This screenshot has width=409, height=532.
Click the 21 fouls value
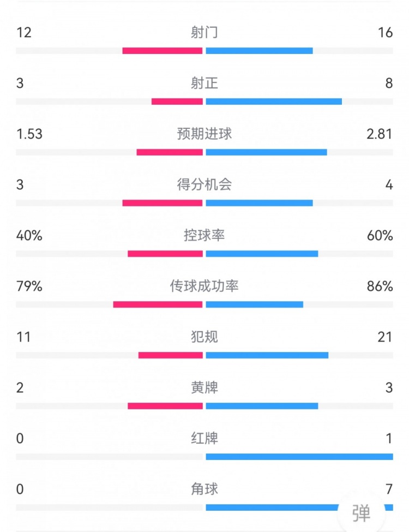click(x=385, y=337)
